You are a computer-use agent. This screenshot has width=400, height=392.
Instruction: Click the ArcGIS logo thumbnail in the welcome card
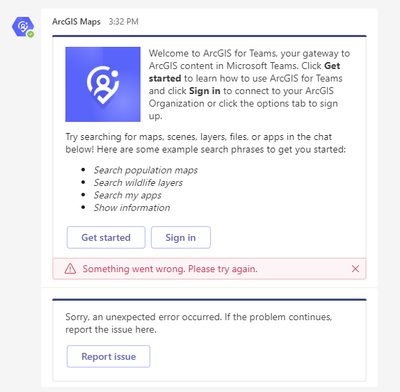point(103,84)
